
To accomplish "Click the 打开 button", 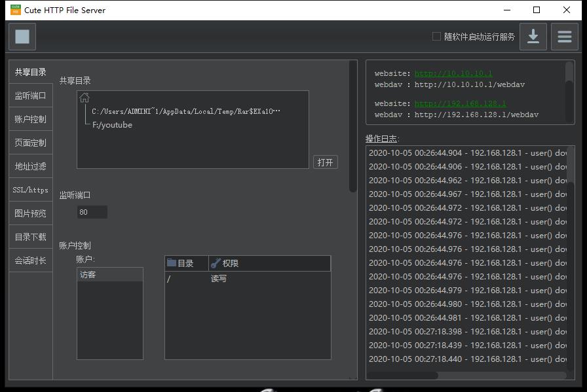I will 325,162.
